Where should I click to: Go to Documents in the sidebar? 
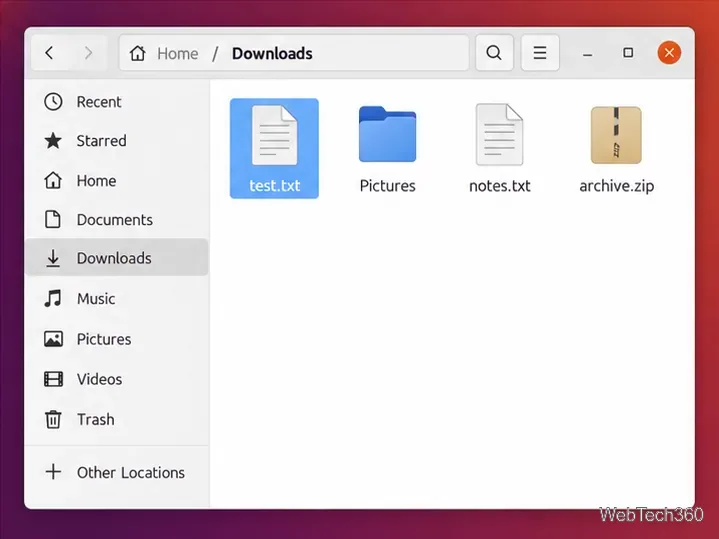(117, 220)
